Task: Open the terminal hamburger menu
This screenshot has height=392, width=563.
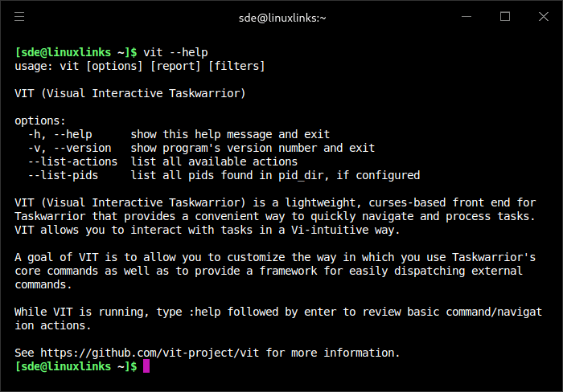Action: tap(19, 17)
